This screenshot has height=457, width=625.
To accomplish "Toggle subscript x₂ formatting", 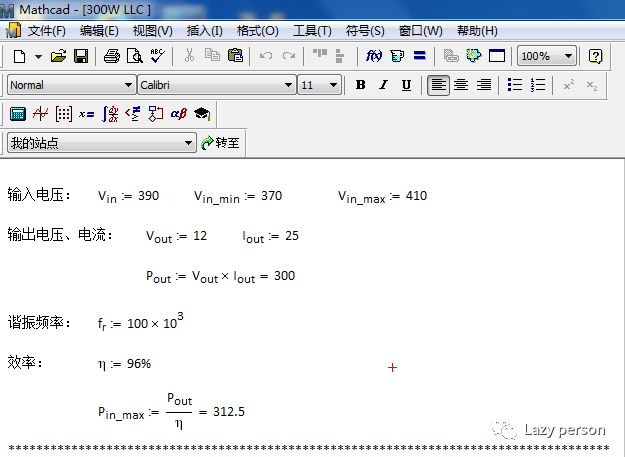I will tap(592, 85).
